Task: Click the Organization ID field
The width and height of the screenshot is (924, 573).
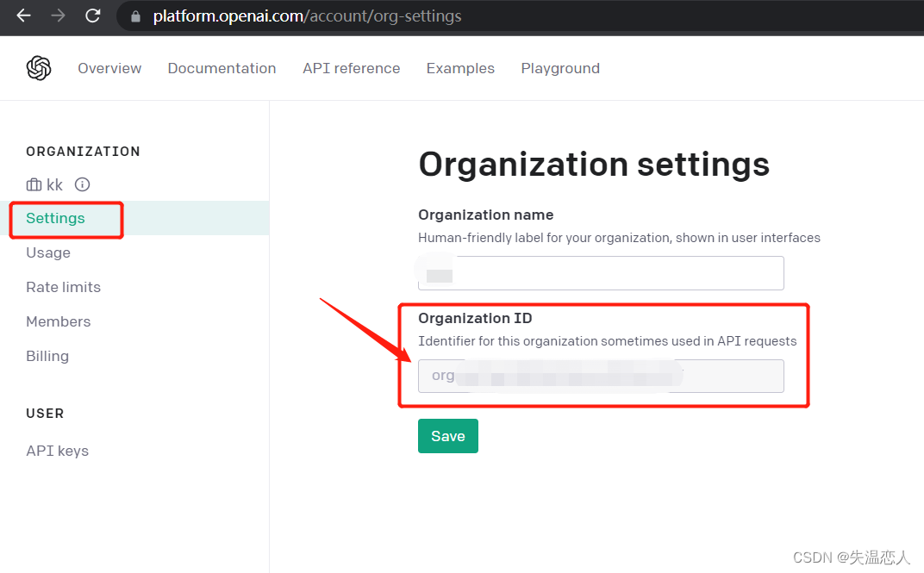Action: (601, 376)
